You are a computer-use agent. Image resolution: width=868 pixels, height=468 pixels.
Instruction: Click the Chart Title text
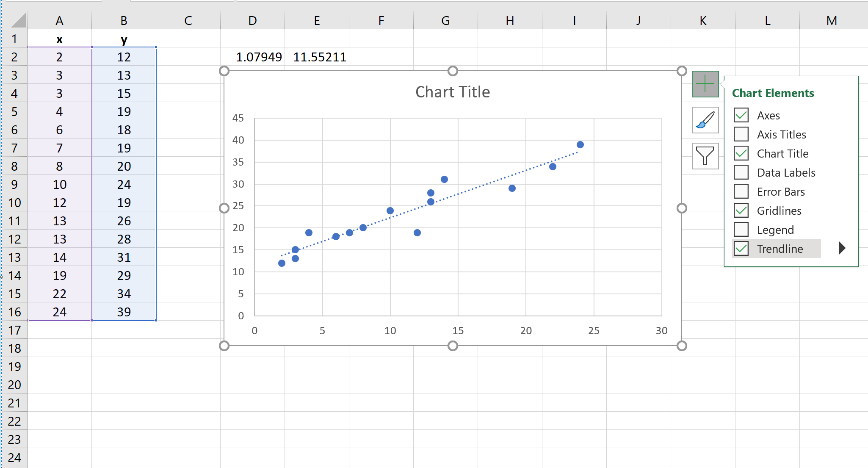(453, 91)
